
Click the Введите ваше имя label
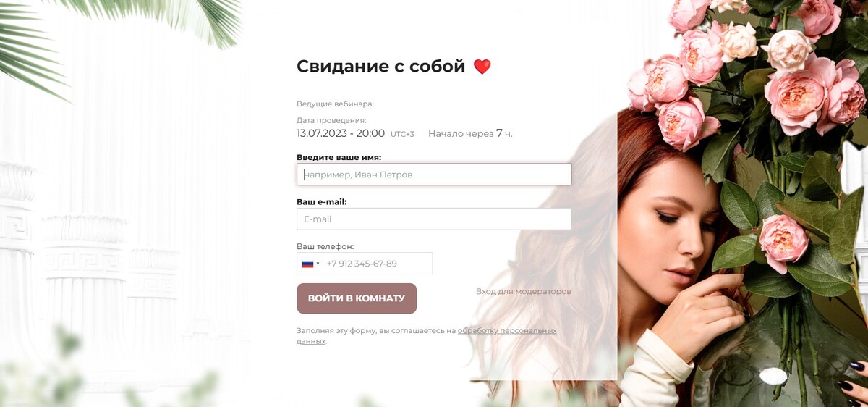coord(339,157)
